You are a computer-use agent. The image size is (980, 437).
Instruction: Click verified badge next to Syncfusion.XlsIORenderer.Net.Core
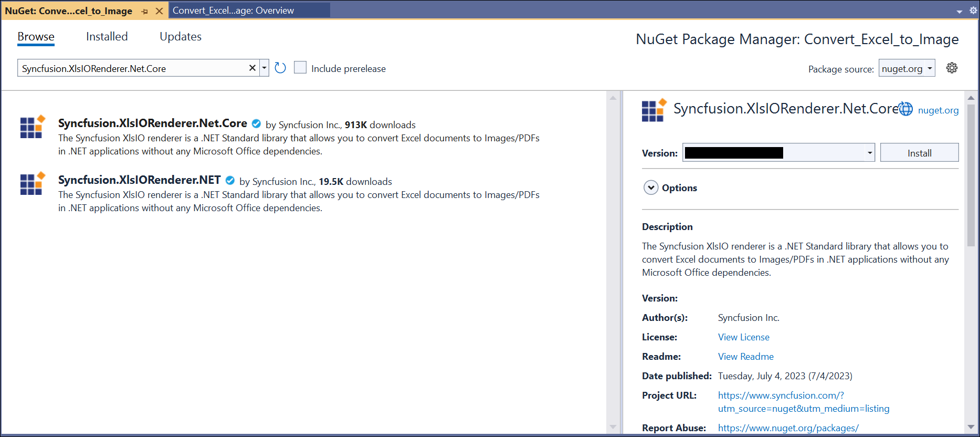click(x=256, y=123)
